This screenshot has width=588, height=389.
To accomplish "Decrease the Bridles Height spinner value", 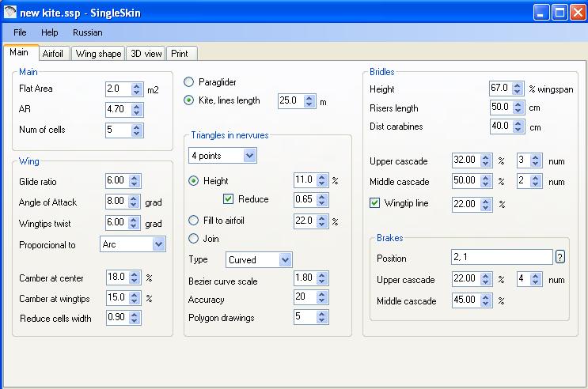I will coord(518,93).
